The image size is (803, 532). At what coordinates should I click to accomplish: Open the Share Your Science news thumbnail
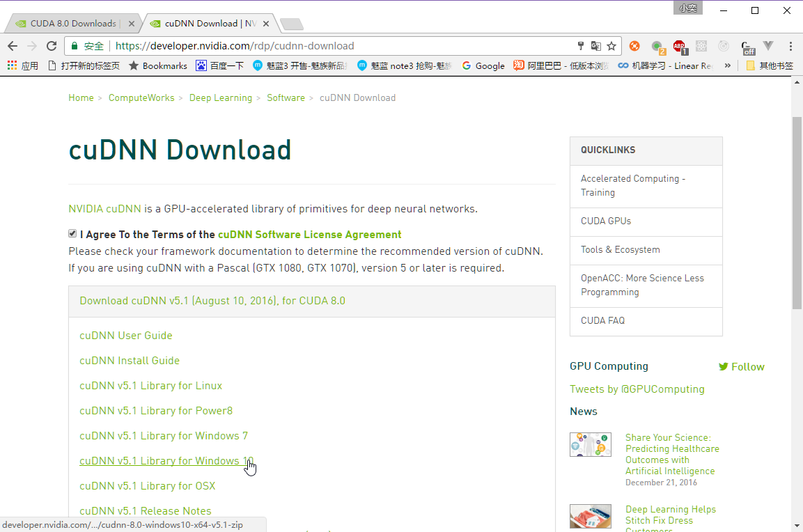(x=591, y=444)
